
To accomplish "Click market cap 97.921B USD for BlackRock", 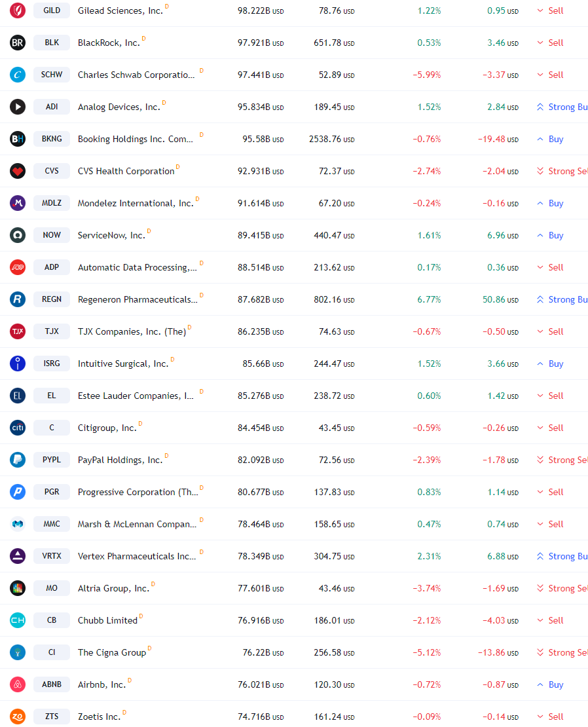I will click(261, 43).
